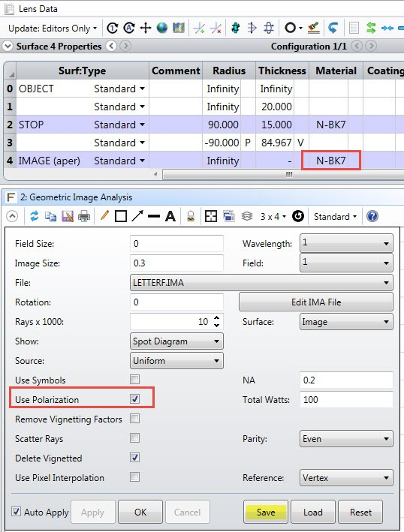Screen dimensions: 404x532
Task: Click the Edit IMA File button
Action: (316, 302)
